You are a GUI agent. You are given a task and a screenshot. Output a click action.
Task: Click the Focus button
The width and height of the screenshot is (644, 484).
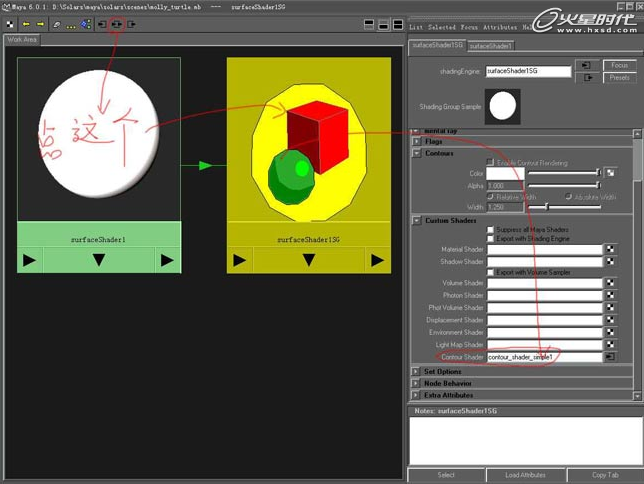[619, 65]
